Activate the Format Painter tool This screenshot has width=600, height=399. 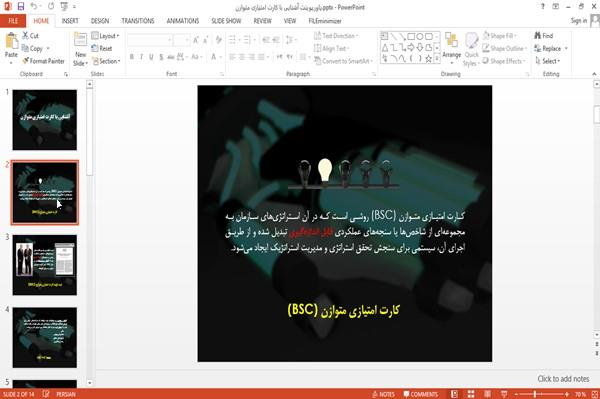coord(43,61)
